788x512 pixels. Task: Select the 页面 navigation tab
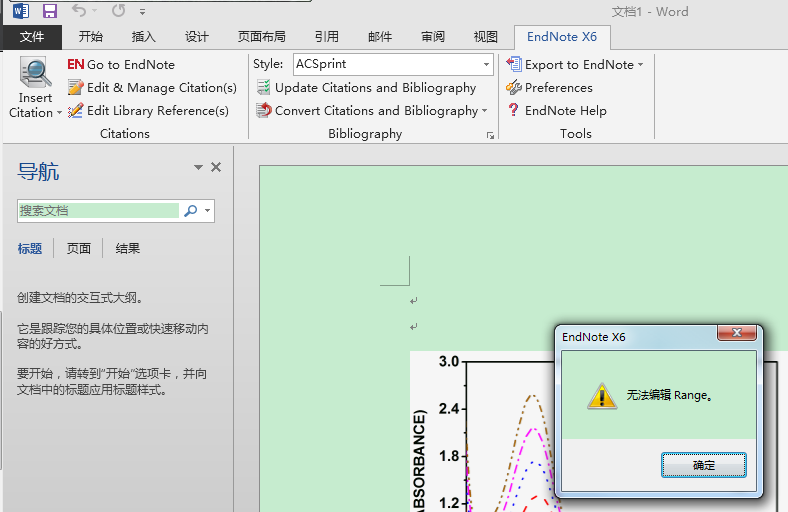[79, 248]
